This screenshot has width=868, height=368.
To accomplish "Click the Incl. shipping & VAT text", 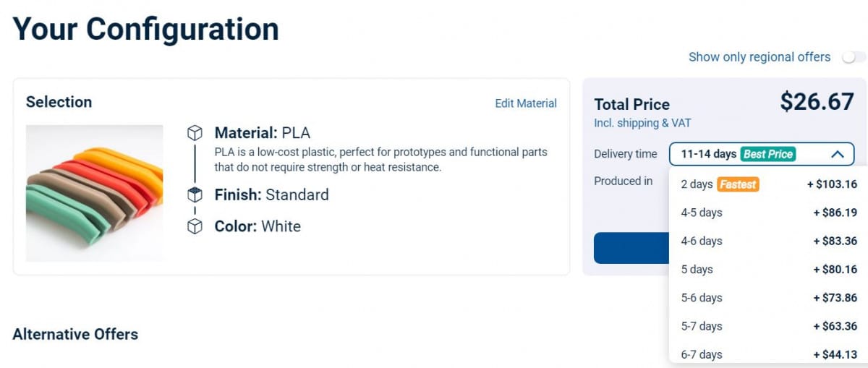I will 642,123.
